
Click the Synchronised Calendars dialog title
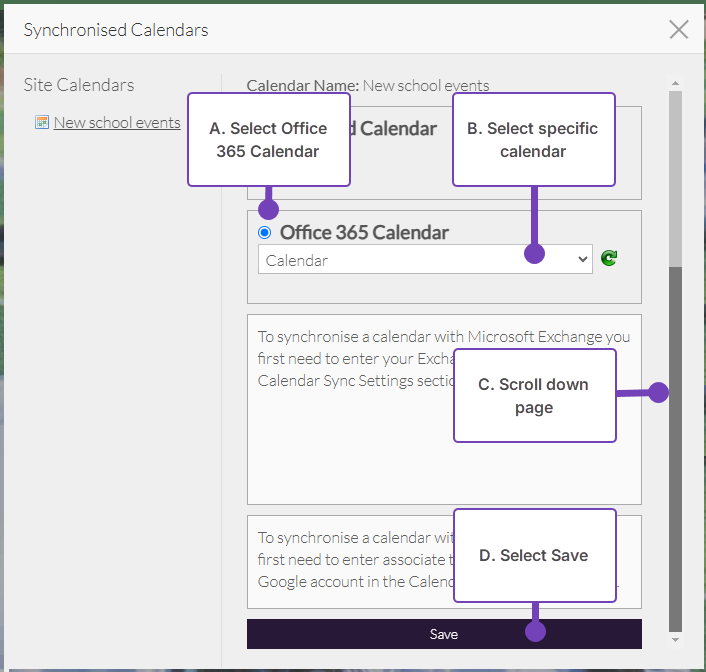point(116,30)
